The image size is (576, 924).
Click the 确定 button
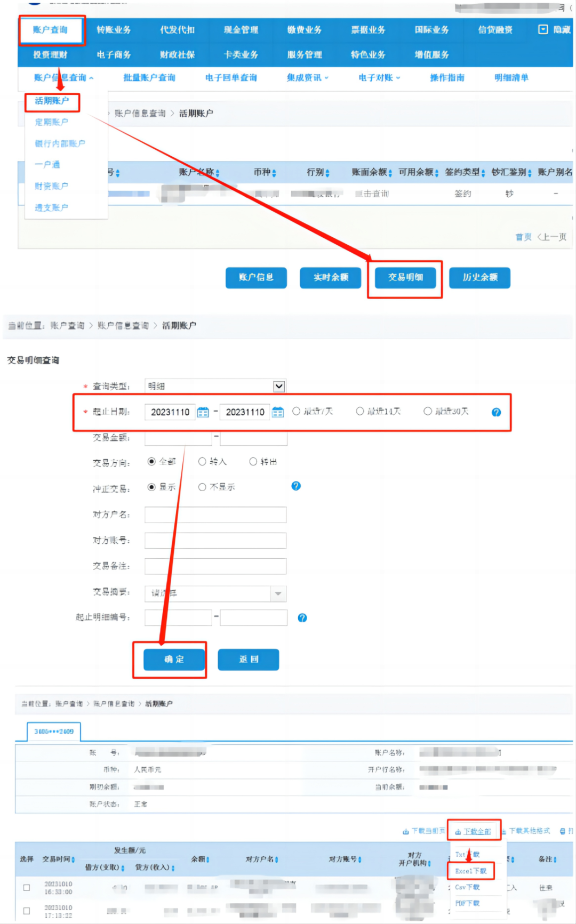(x=174, y=660)
